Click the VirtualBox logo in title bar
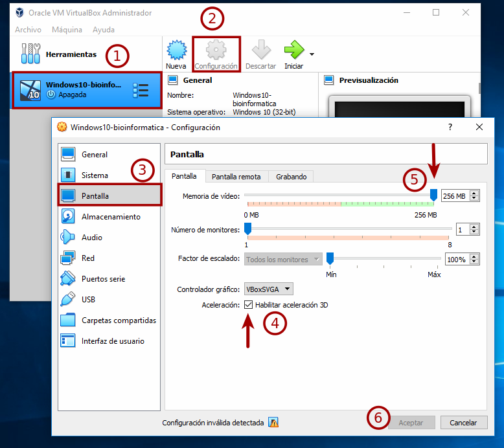Image resolution: width=504 pixels, height=448 pixels. 19,12
